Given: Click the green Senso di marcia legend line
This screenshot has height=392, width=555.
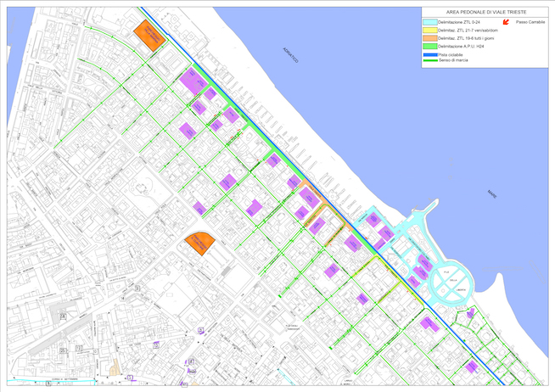Looking at the screenshot, I should pyautogui.click(x=429, y=59).
